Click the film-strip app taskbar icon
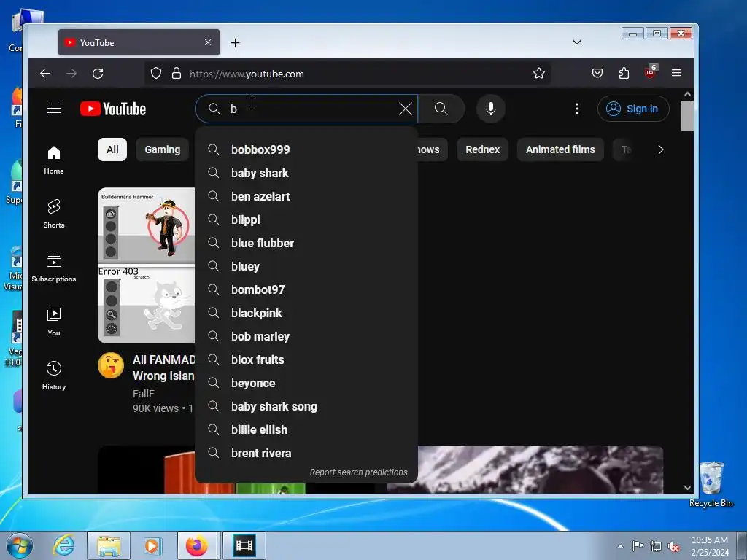The image size is (747, 560). (244, 545)
